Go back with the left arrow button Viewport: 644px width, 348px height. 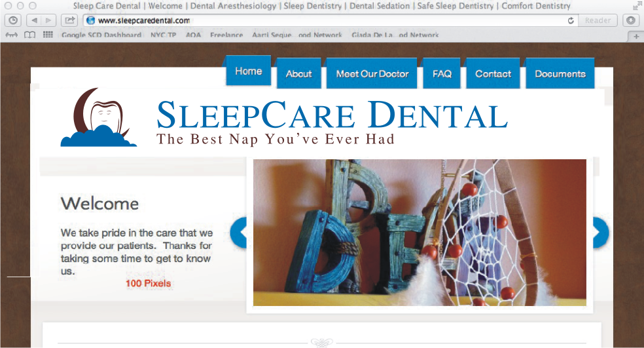coord(34,20)
